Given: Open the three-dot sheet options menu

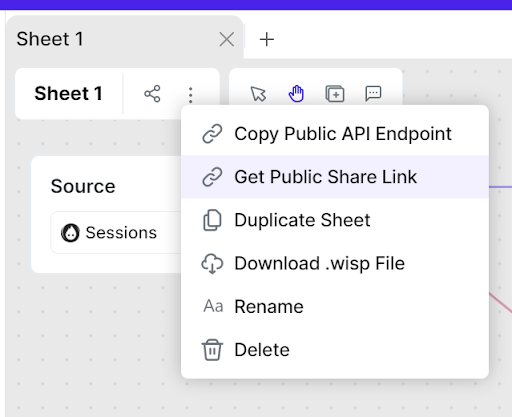Looking at the screenshot, I should 191,95.
